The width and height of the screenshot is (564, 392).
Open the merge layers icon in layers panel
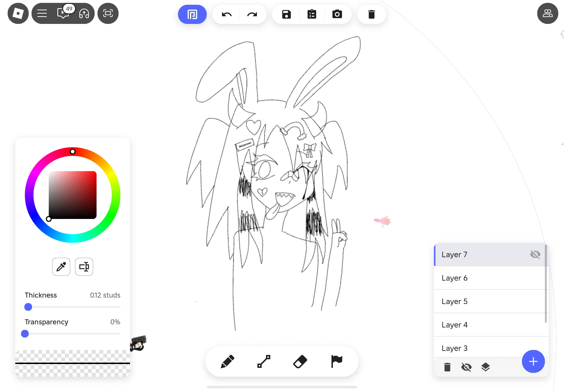click(x=485, y=367)
